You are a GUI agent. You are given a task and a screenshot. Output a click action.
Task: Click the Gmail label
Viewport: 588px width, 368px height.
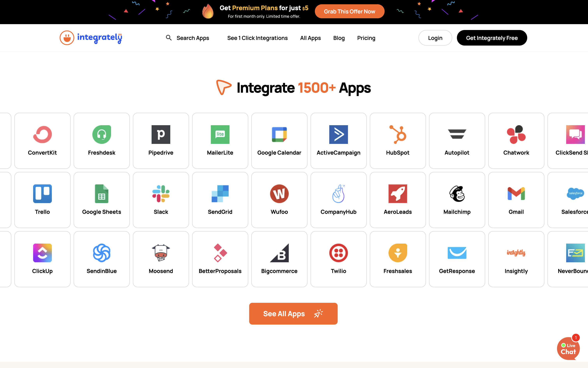[516, 212]
